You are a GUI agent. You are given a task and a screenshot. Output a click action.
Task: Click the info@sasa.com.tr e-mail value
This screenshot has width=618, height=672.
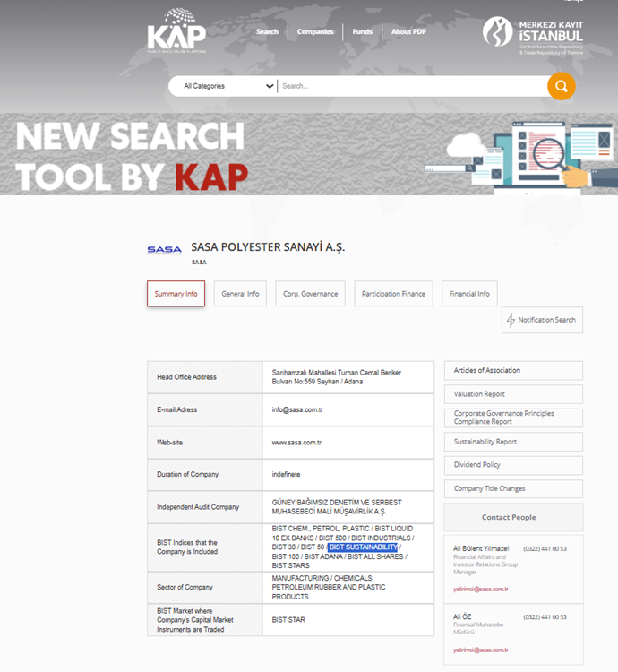tap(297, 409)
